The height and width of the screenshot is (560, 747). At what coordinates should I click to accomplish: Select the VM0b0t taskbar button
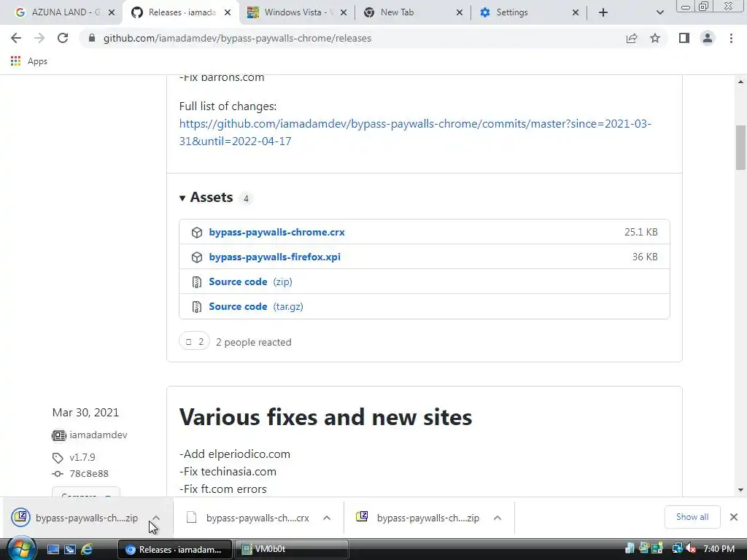[x=292, y=549]
